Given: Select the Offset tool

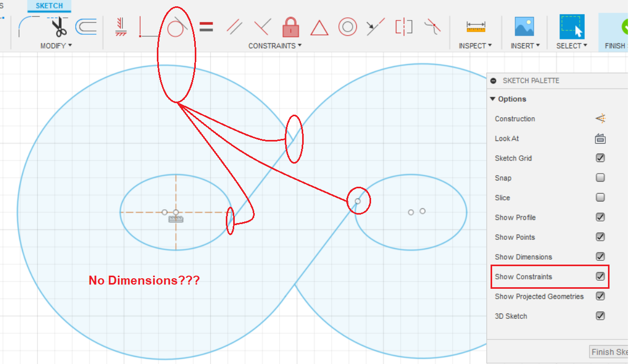Looking at the screenshot, I should [86, 27].
